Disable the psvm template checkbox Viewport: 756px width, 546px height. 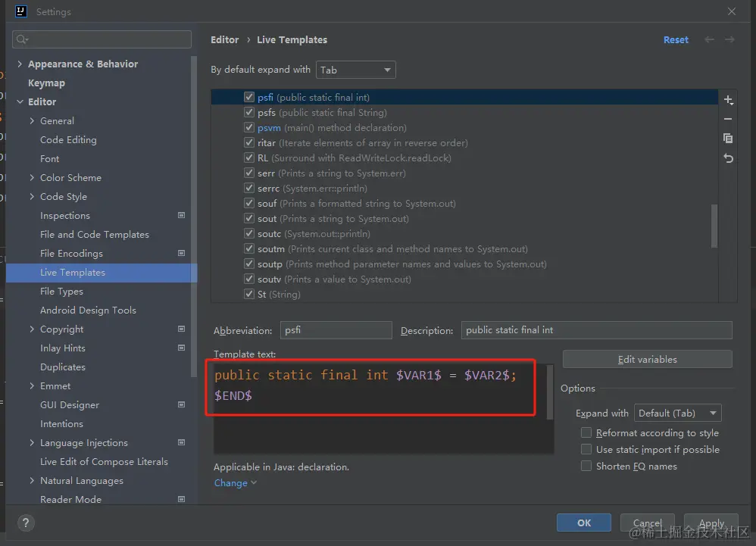point(248,127)
